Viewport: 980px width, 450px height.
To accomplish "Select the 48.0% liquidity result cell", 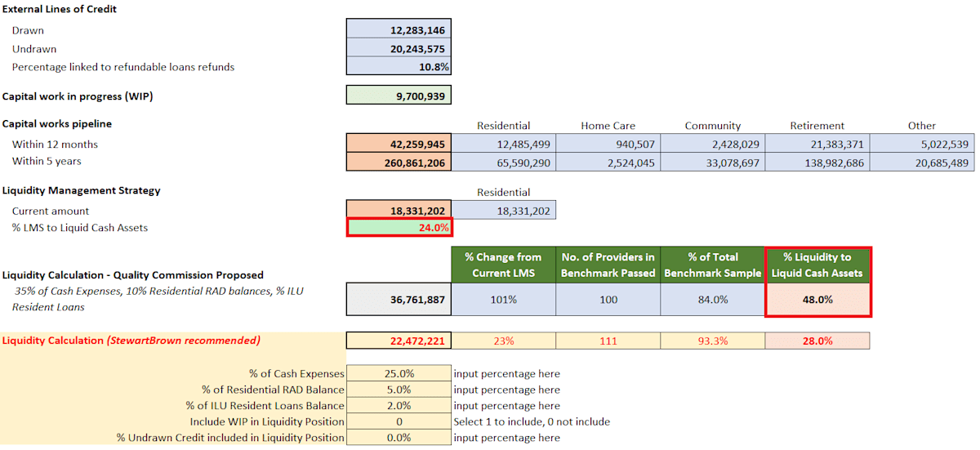I will tap(817, 300).
